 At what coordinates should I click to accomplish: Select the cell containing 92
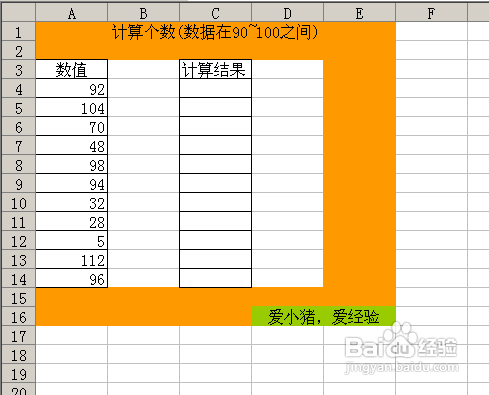click(72, 89)
